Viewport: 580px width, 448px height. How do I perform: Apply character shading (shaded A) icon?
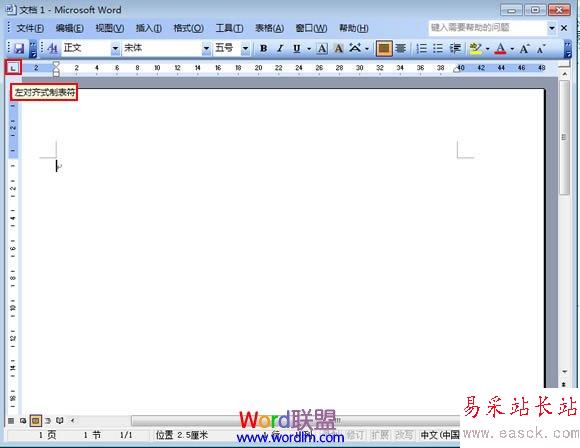(x=338, y=48)
